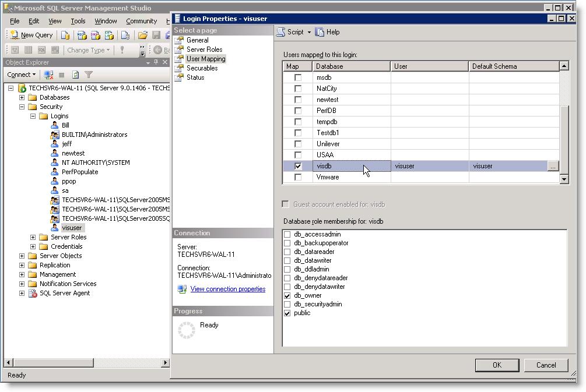This screenshot has height=392, width=586.
Task: Check the Map box for NatCity
Action: tap(298, 89)
